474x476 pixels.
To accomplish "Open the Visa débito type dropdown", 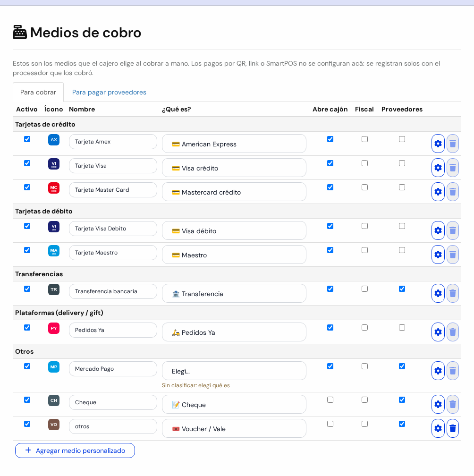I will (234, 230).
